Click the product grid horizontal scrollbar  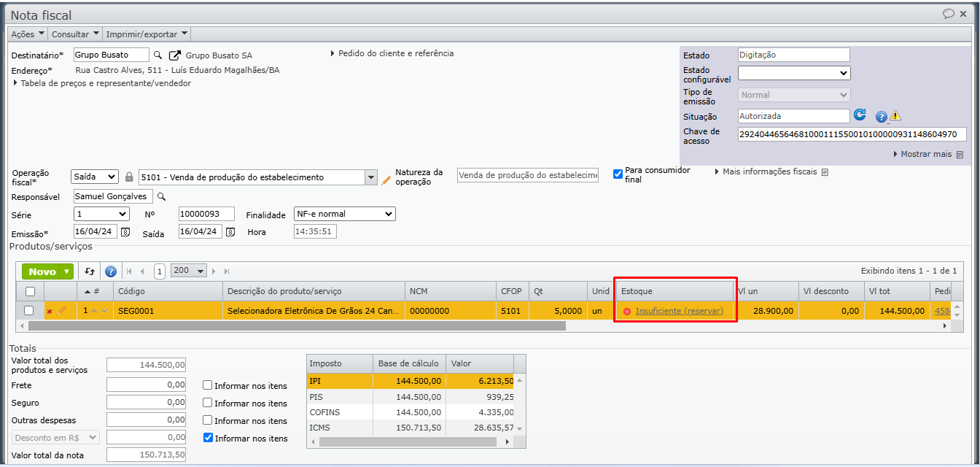coord(292,325)
